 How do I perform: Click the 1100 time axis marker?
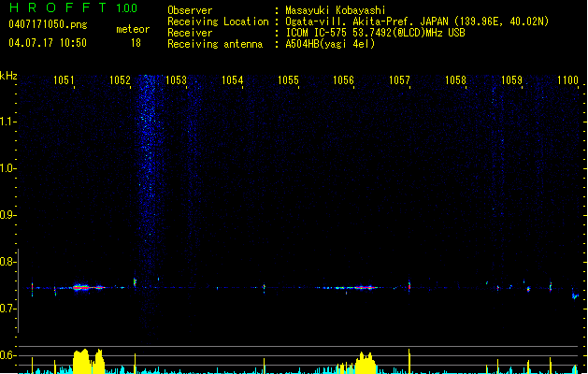(567, 79)
